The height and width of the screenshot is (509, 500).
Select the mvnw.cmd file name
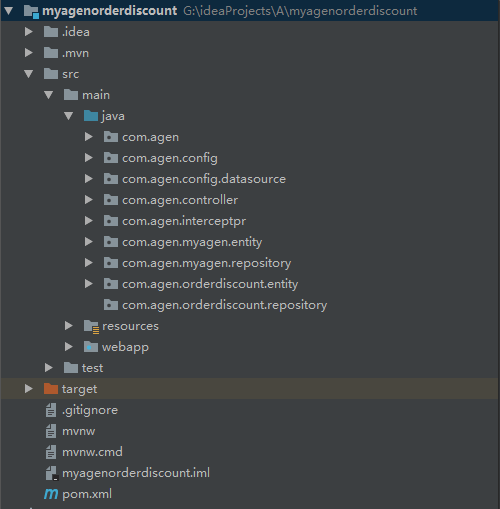click(92, 452)
